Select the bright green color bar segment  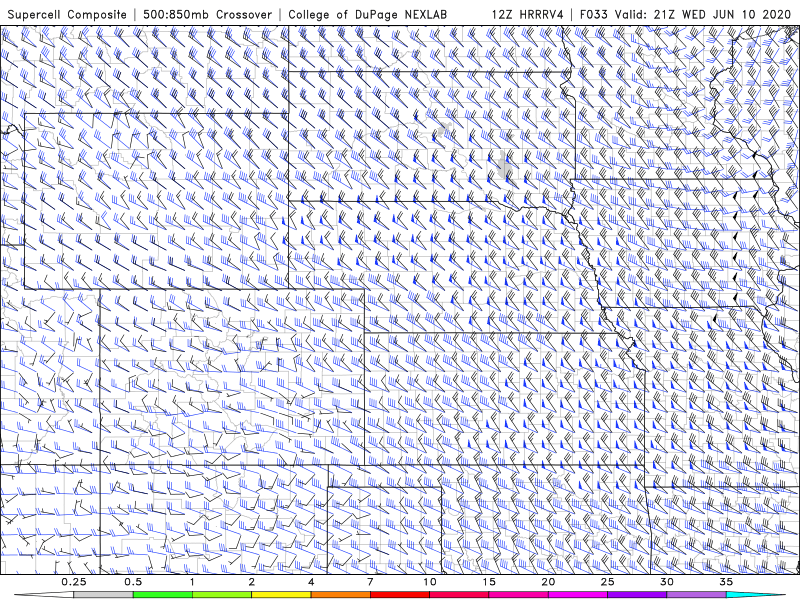[163, 595]
